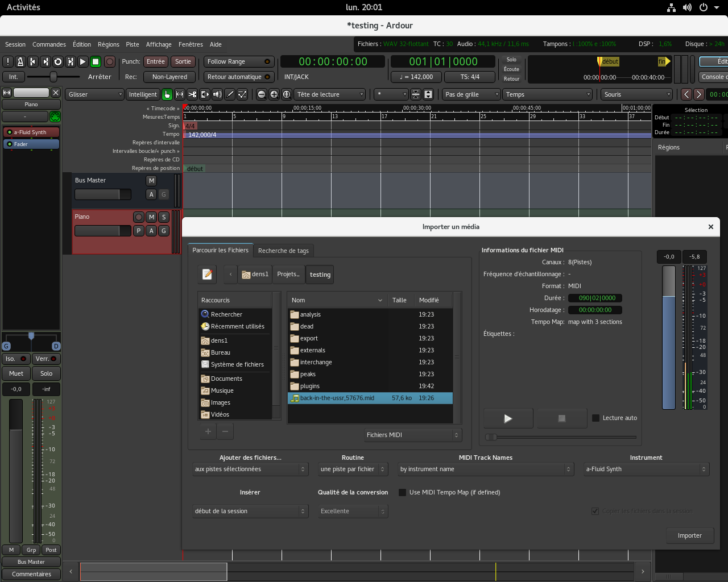The image size is (728, 582).
Task: Select the audition speaker tool
Action: click(217, 94)
